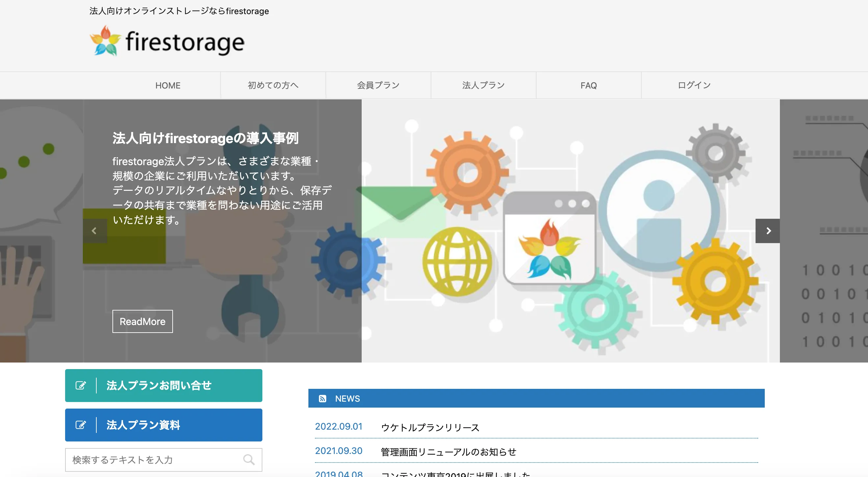This screenshot has height=477, width=868.
Task: Click the 法人プラン資料 button
Action: coord(164,425)
